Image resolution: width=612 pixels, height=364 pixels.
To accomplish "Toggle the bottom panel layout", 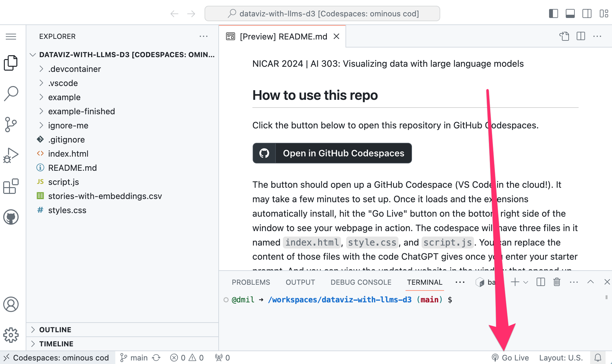I will pyautogui.click(x=570, y=13).
